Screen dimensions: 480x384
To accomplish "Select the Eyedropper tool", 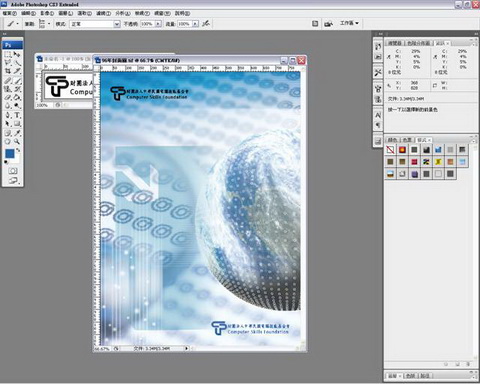I will [17, 133].
